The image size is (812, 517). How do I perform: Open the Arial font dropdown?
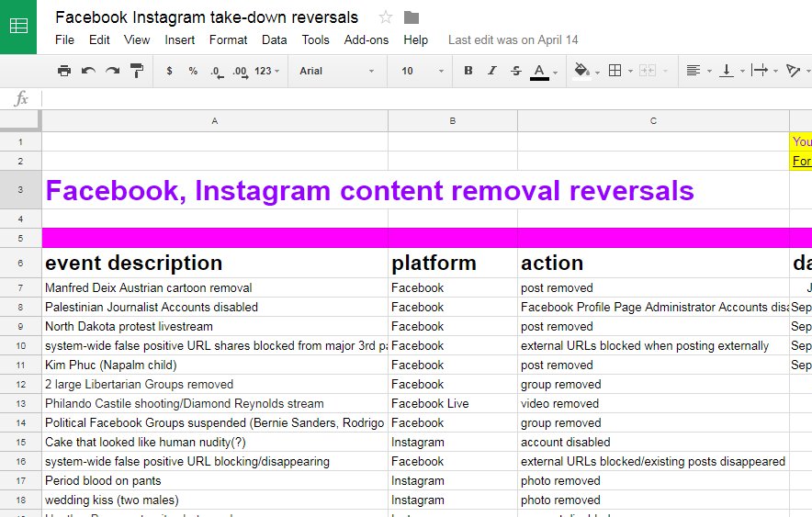coord(336,71)
